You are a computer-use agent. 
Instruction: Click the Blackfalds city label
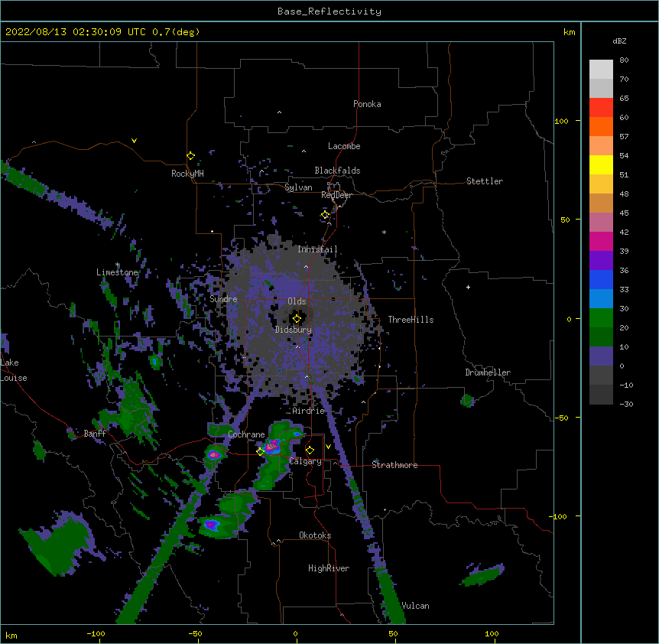(x=337, y=171)
